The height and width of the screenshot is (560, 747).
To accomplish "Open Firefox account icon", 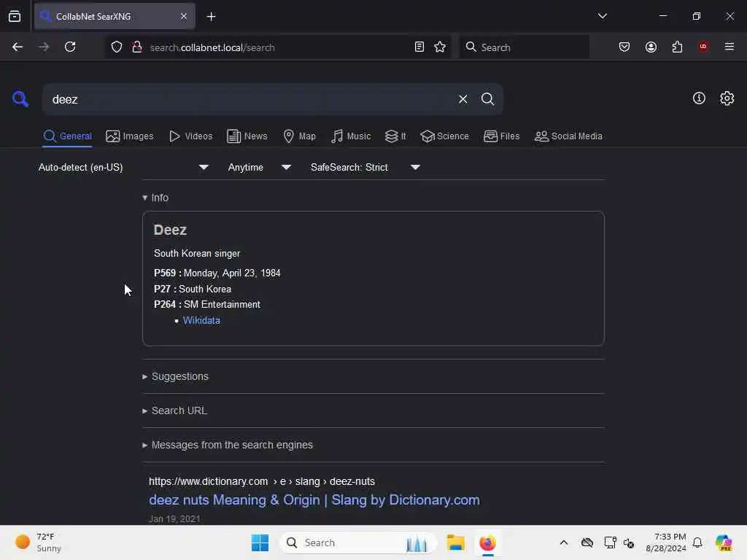I will coord(651,47).
